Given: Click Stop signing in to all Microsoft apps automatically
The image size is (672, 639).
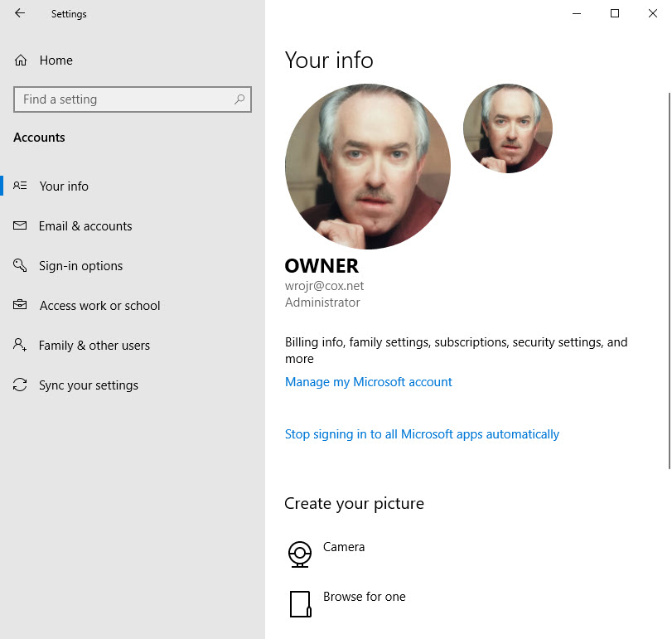Looking at the screenshot, I should click(422, 434).
